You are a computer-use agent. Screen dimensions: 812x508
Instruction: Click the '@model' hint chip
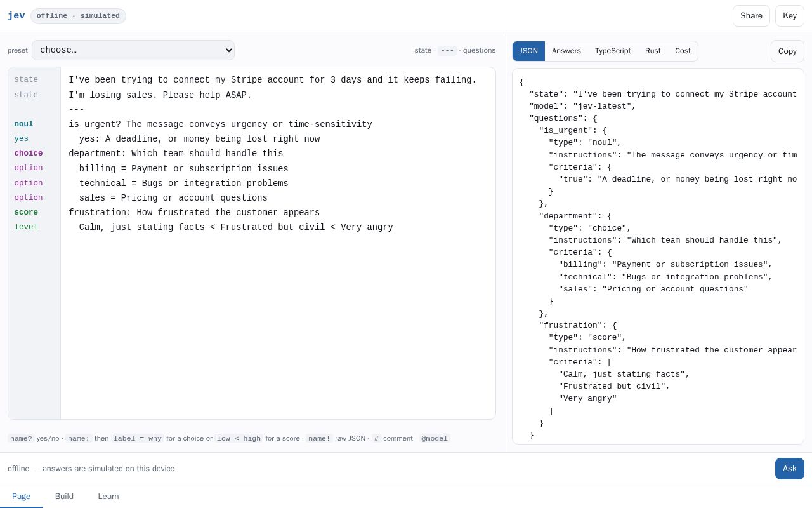pos(435,438)
